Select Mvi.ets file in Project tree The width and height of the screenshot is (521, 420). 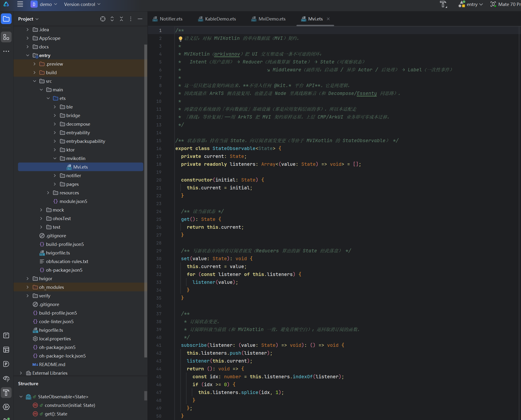coord(81,167)
